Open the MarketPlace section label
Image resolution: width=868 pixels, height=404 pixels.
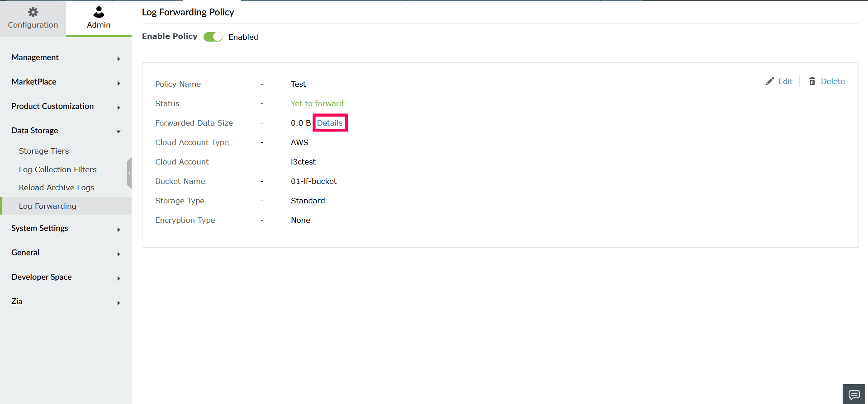click(x=34, y=82)
